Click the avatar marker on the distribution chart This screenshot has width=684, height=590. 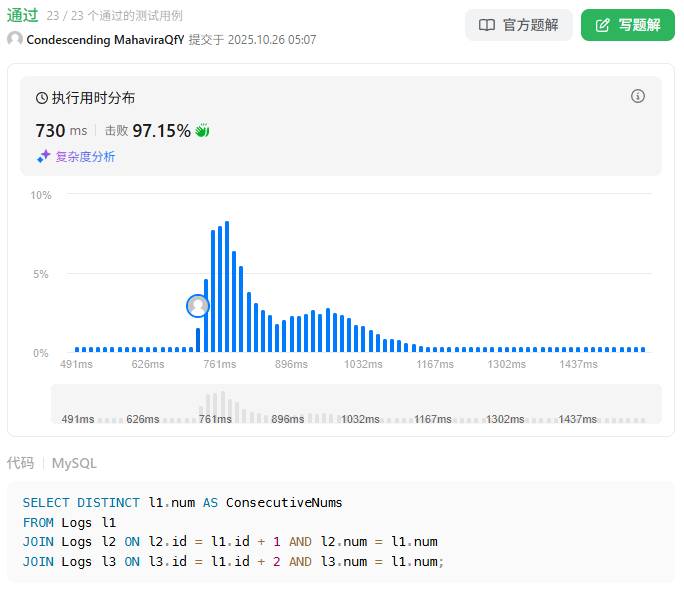coord(198,306)
